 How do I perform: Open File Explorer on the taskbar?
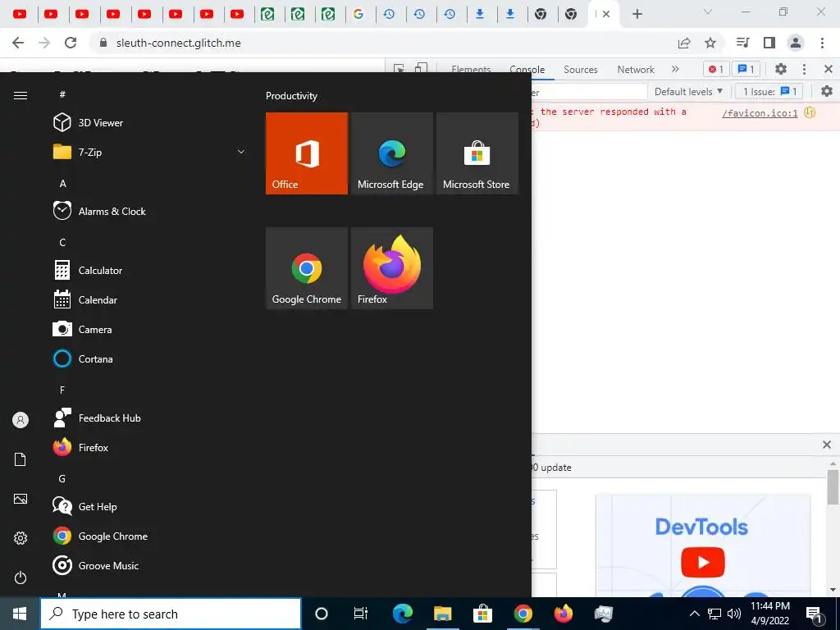[x=442, y=614]
